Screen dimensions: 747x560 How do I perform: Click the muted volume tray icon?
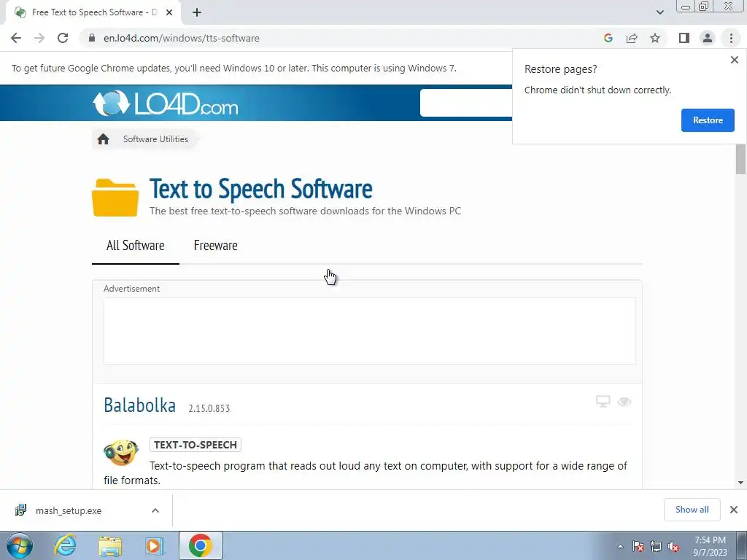[673, 546]
